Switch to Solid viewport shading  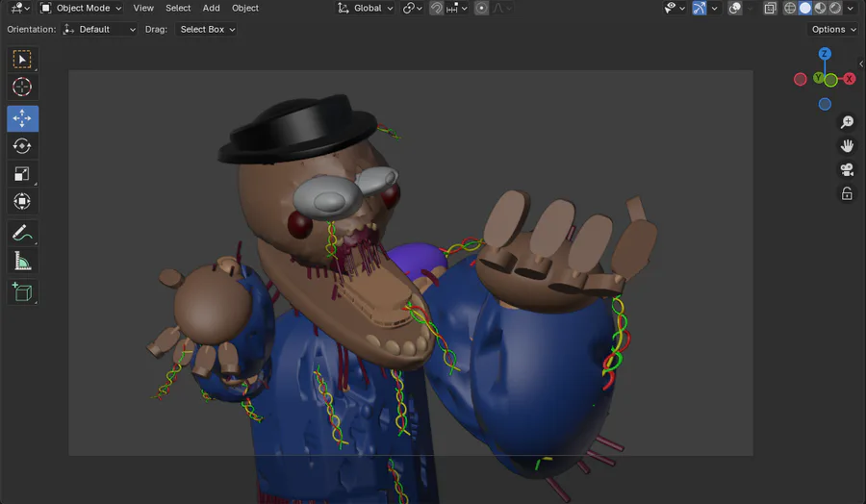(805, 8)
